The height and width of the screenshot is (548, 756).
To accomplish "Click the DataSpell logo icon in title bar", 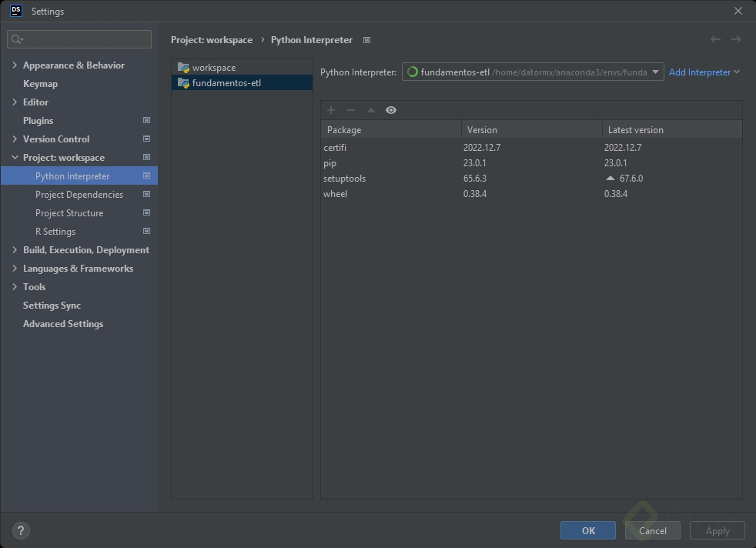I will 16,11.
